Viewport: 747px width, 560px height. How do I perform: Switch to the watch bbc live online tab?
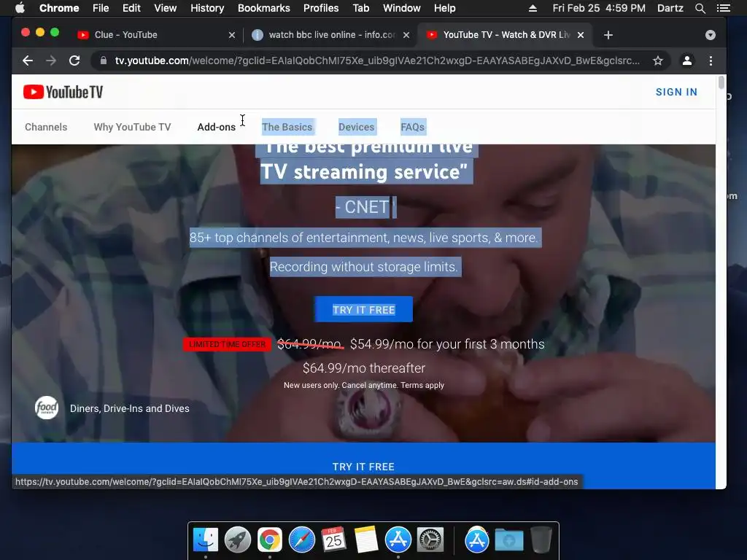(330, 35)
